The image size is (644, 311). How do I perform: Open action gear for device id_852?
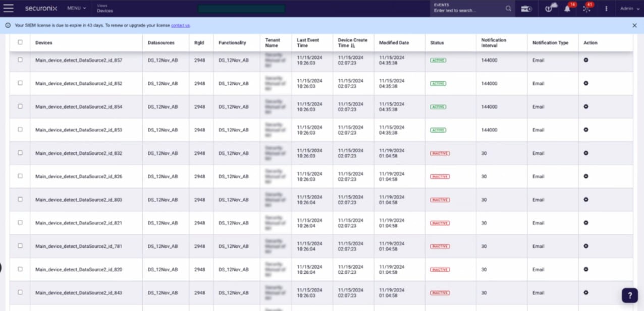click(586, 83)
